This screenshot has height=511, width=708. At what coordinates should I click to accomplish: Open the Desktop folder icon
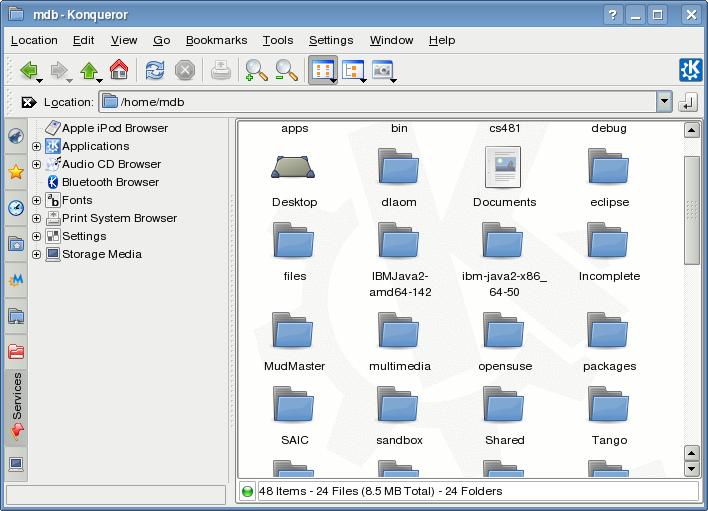pos(293,168)
